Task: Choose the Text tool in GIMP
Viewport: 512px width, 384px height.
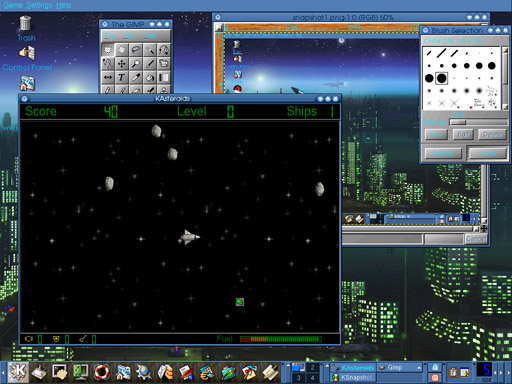Action: 122,78
